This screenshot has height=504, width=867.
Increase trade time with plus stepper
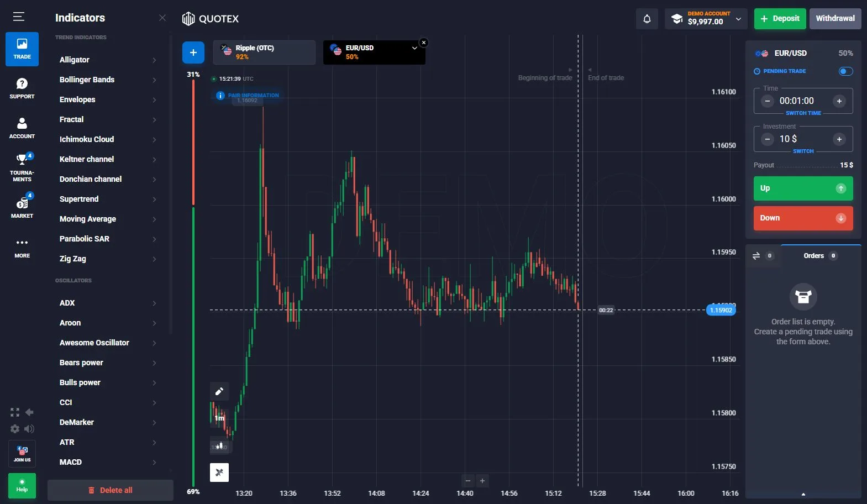point(839,101)
